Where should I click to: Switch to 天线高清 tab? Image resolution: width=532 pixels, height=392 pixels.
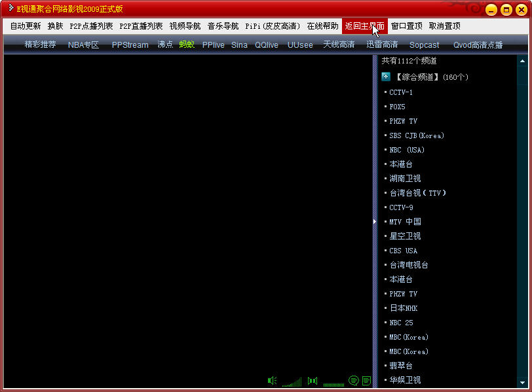coord(339,45)
